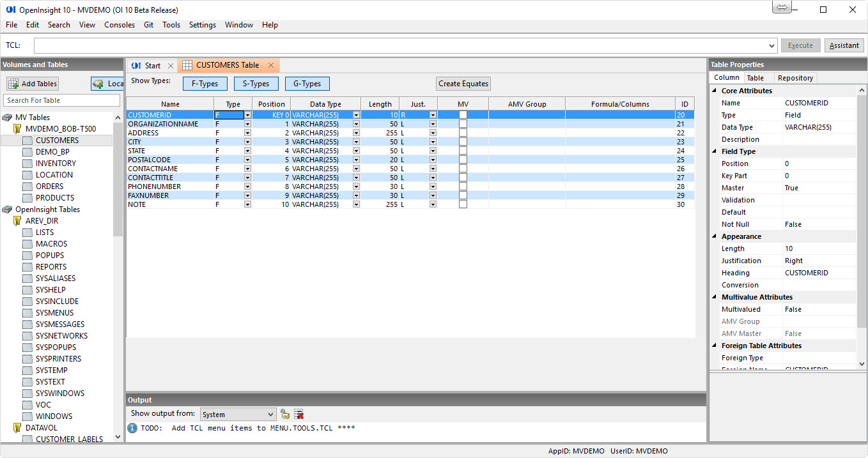Click the DATAVOL volume icon
Viewport: 868px width, 458px height.
(17, 428)
